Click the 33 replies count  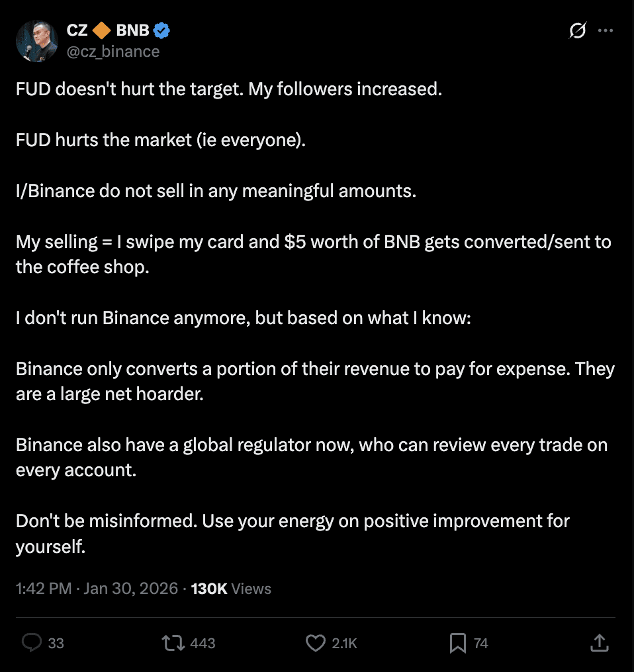56,643
